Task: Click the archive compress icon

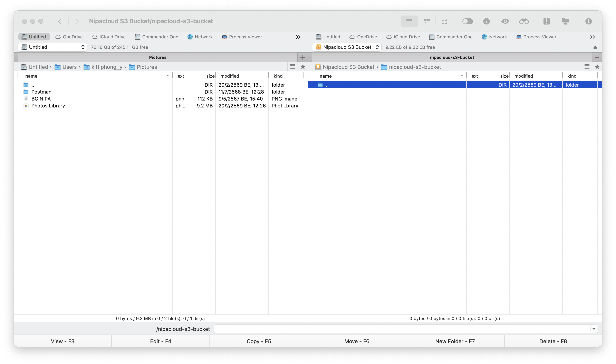Action: (x=546, y=21)
